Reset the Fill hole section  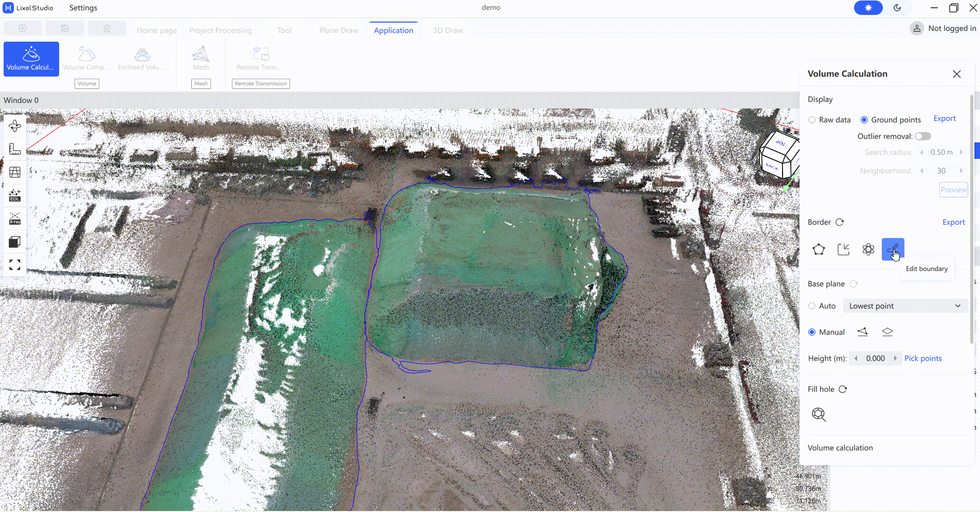pos(843,389)
